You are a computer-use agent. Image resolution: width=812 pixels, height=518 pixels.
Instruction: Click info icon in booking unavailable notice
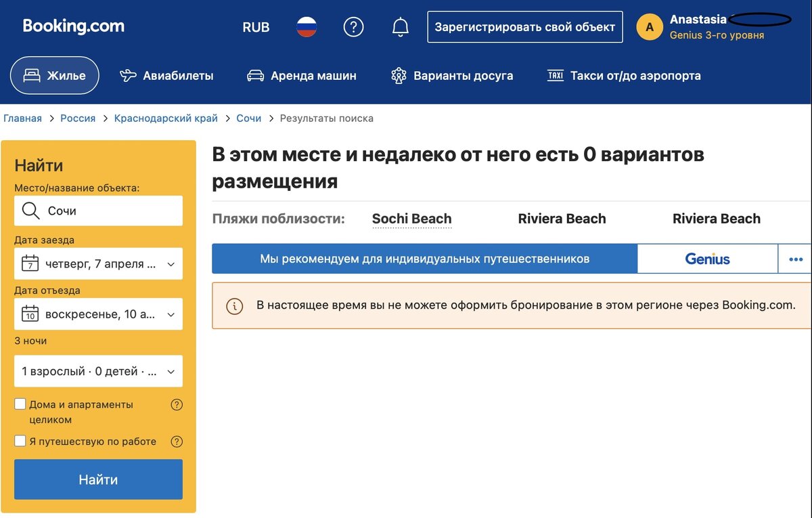click(234, 306)
